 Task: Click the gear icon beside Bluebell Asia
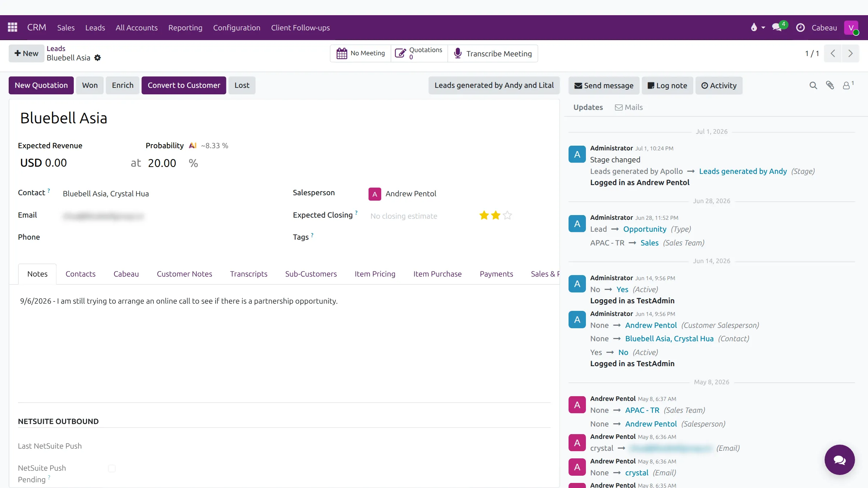pos(98,58)
